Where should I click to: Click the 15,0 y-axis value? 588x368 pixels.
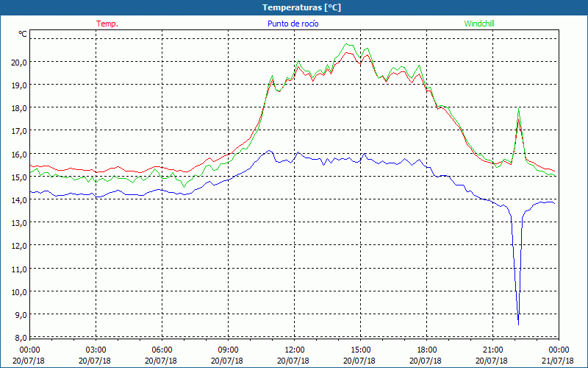click(x=19, y=177)
